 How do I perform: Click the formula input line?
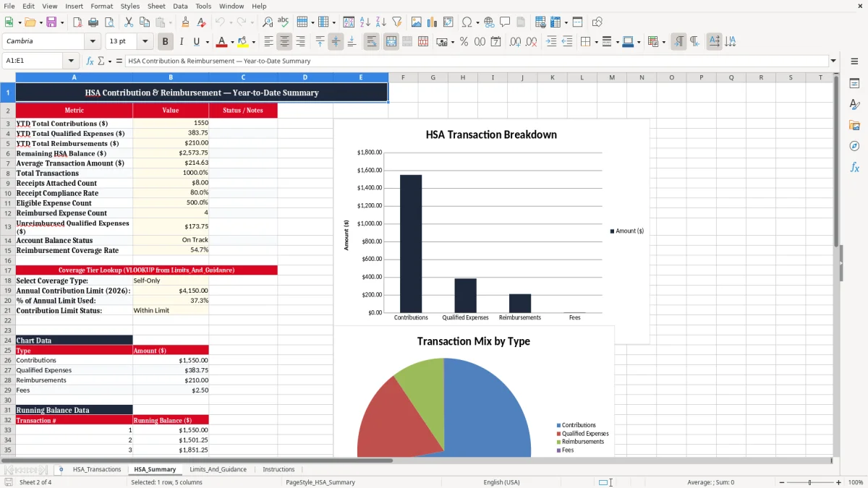pyautogui.click(x=477, y=61)
